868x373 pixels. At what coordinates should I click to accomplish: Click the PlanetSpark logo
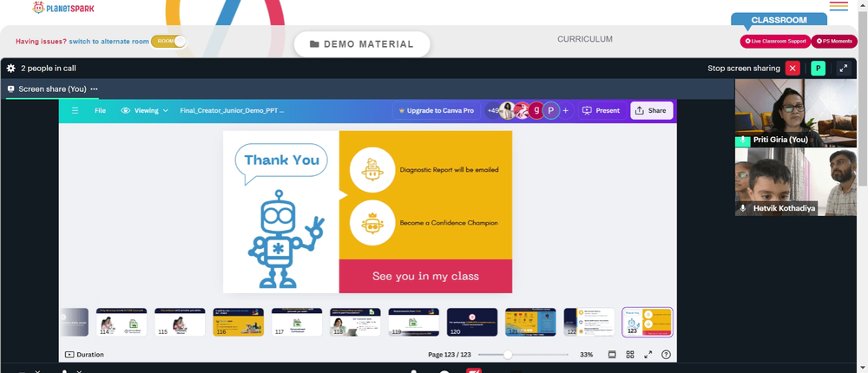click(63, 8)
